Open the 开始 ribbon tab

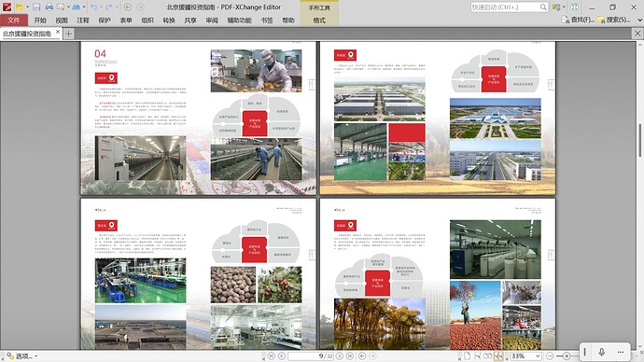40,21
